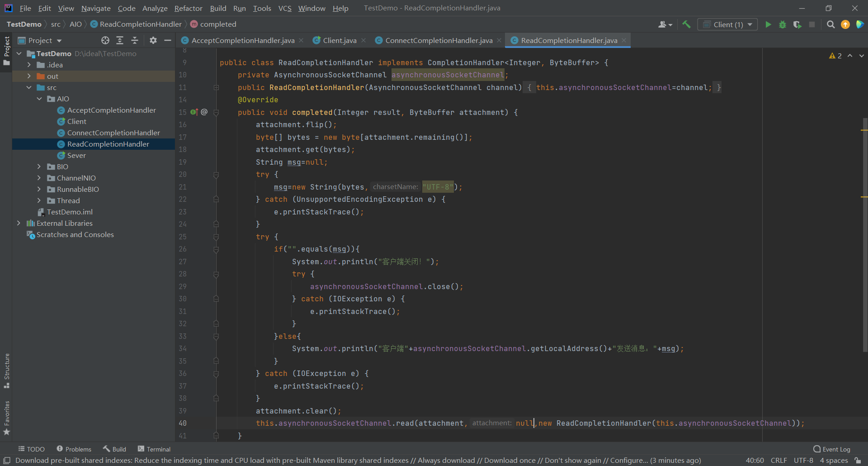Click 'Download once' in notification
The image size is (868, 466).
[x=510, y=461]
